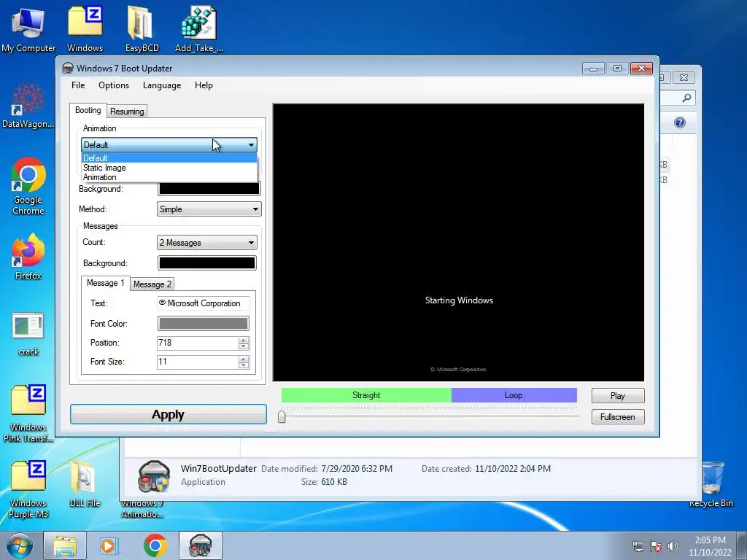Click the Play button

point(618,396)
